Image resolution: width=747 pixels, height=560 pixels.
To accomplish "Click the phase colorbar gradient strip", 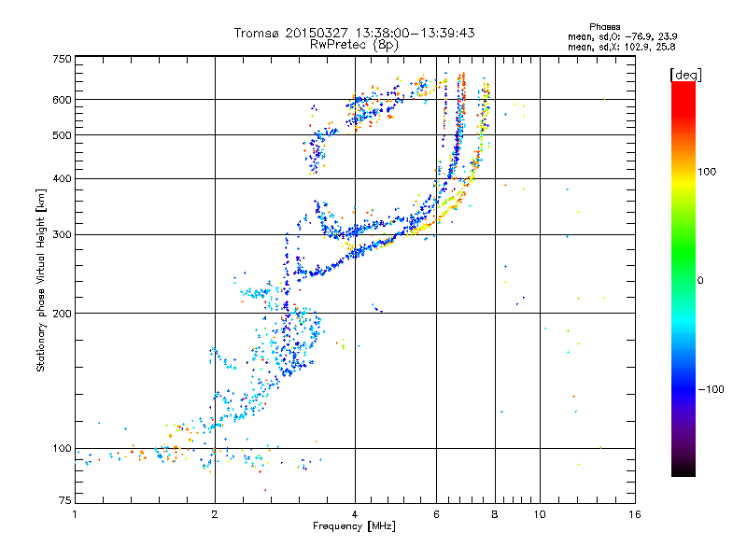I will point(684,278).
